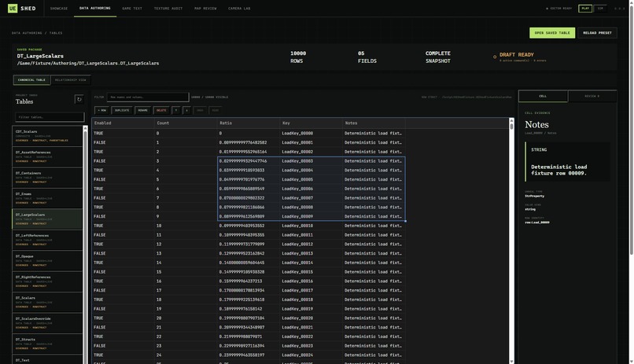Click the Enabled column header

pos(123,123)
